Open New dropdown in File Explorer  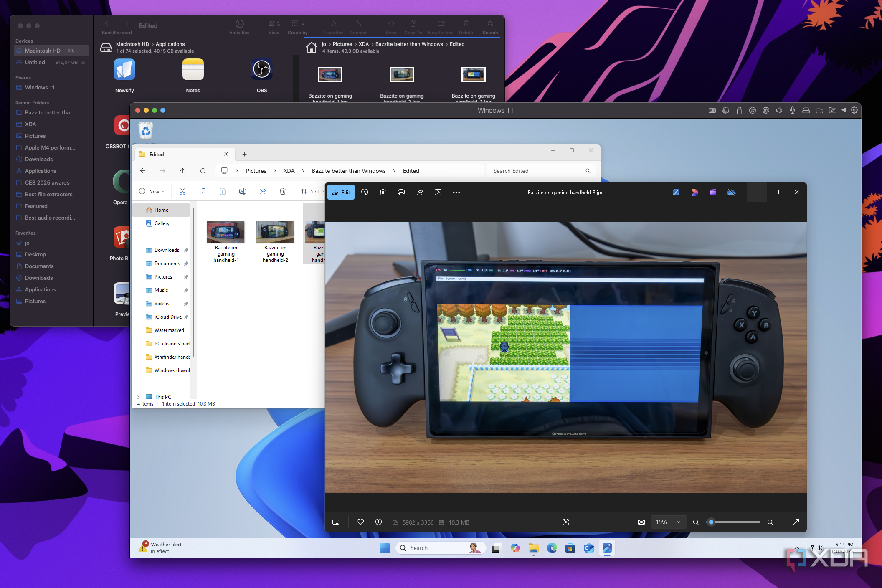pyautogui.click(x=152, y=191)
